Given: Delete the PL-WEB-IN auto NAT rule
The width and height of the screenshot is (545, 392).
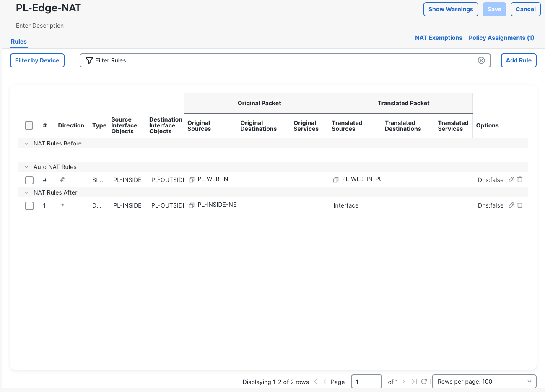Looking at the screenshot, I should [x=520, y=179].
